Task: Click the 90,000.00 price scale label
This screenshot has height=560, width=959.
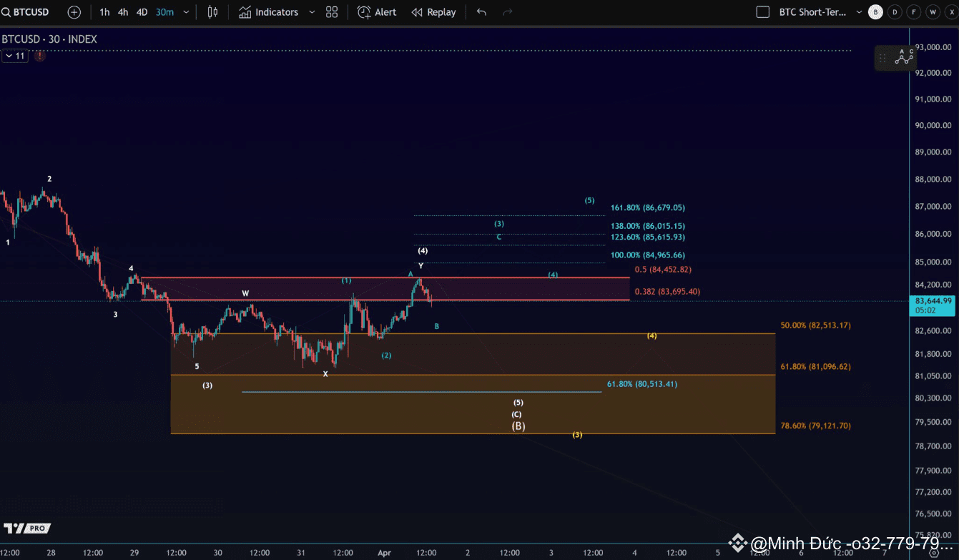Action: 933,126
